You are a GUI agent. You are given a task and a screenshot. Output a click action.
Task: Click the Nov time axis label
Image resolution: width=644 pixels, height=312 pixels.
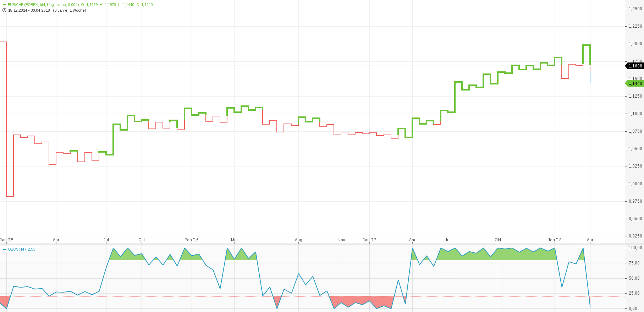[341, 240]
